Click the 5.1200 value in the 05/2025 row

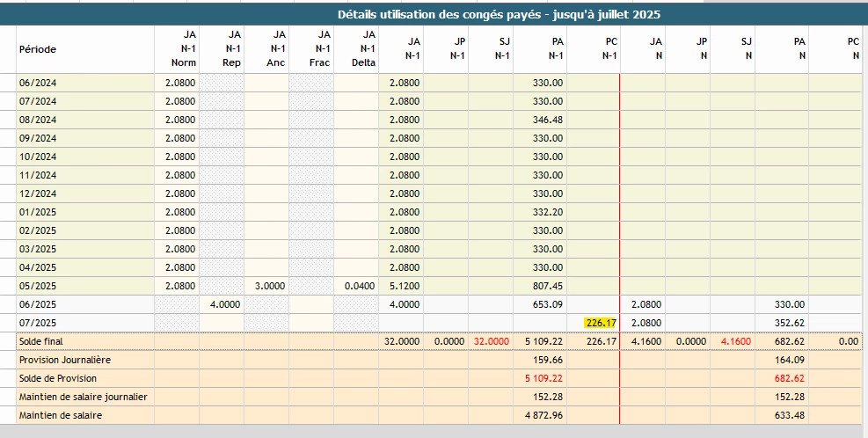pyautogui.click(x=405, y=286)
